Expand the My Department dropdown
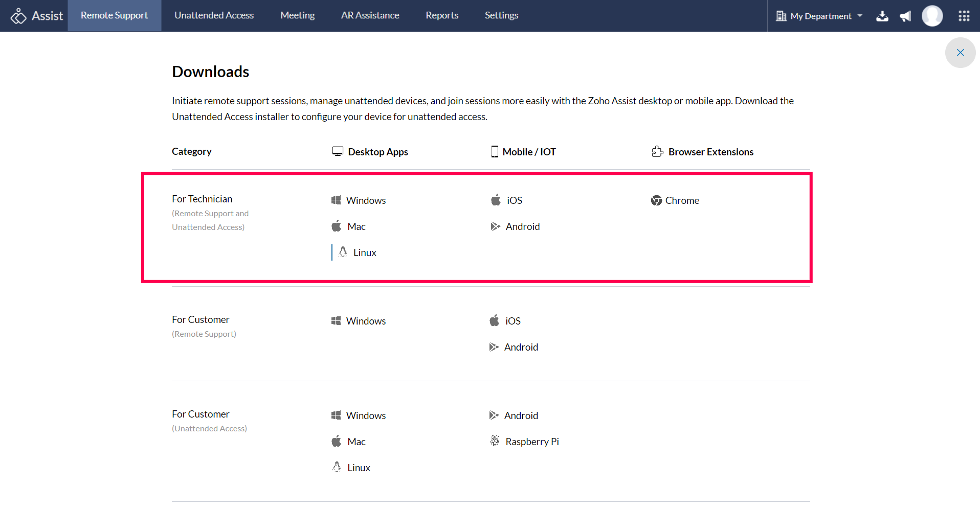The image size is (980, 509). [819, 16]
